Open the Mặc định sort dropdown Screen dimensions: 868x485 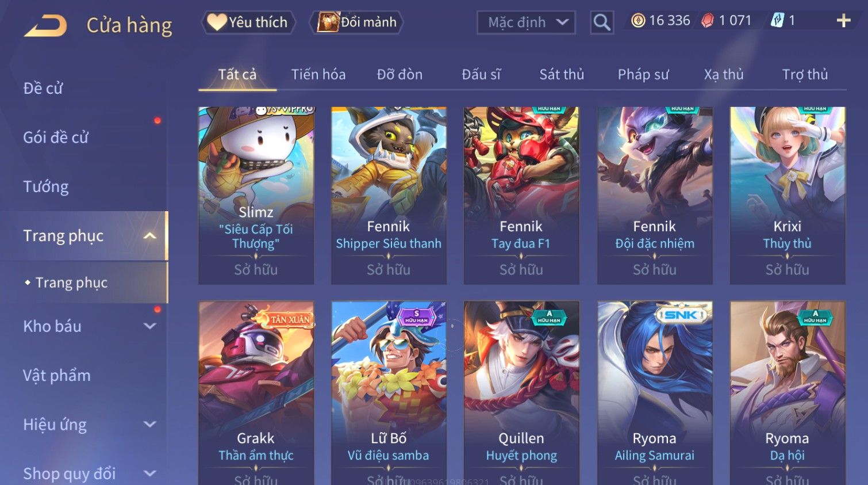[x=526, y=22]
